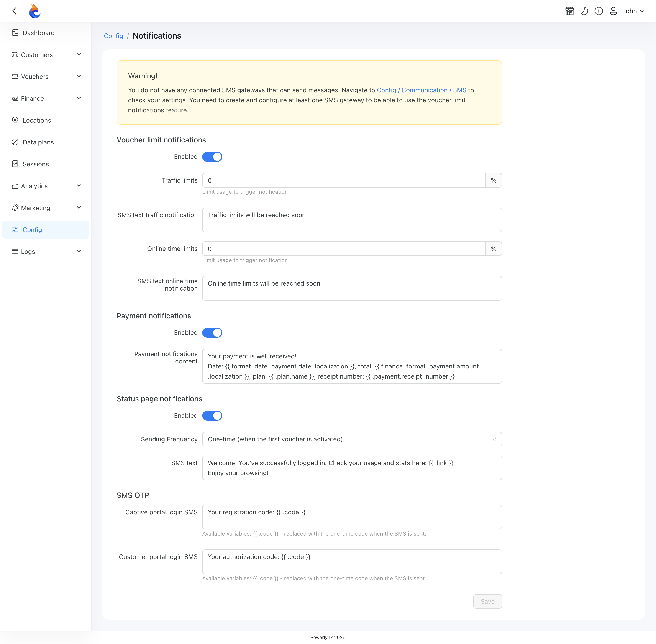Open the marketplace store icon
656x644 pixels.
[x=569, y=11]
